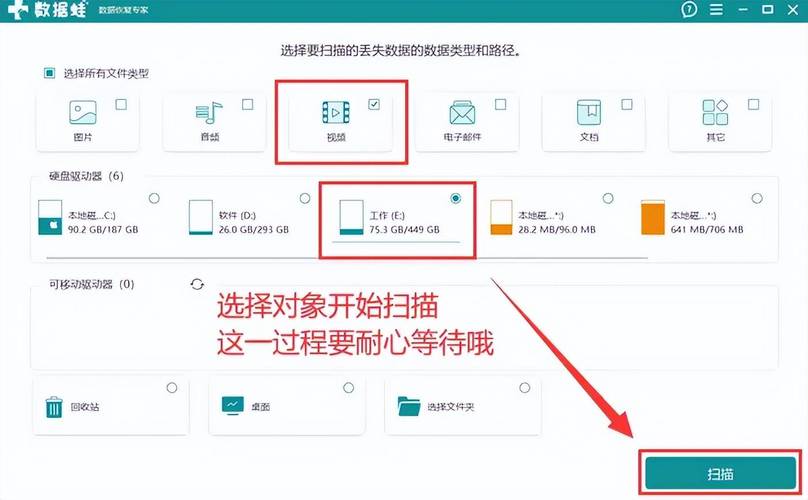Click the 硬盘驱动器 (6) section label

coord(86,176)
